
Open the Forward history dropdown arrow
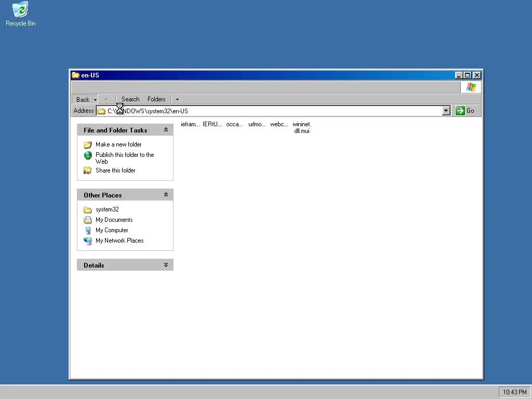(106, 99)
